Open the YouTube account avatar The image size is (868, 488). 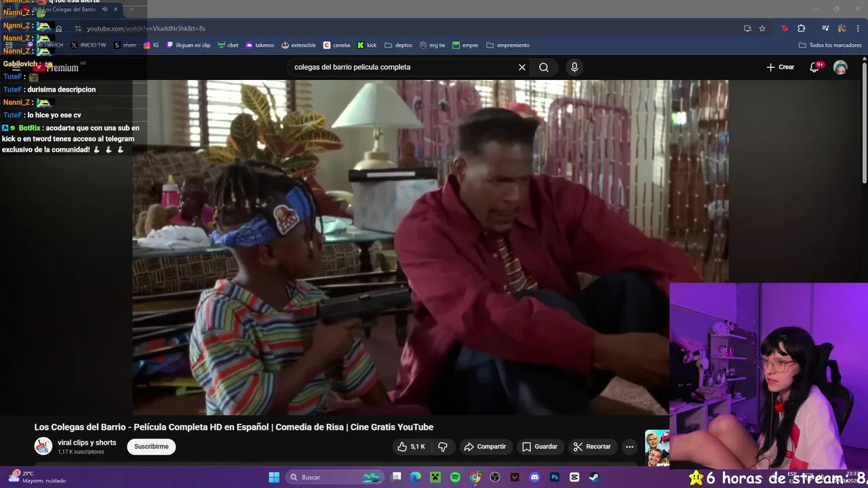click(x=840, y=67)
